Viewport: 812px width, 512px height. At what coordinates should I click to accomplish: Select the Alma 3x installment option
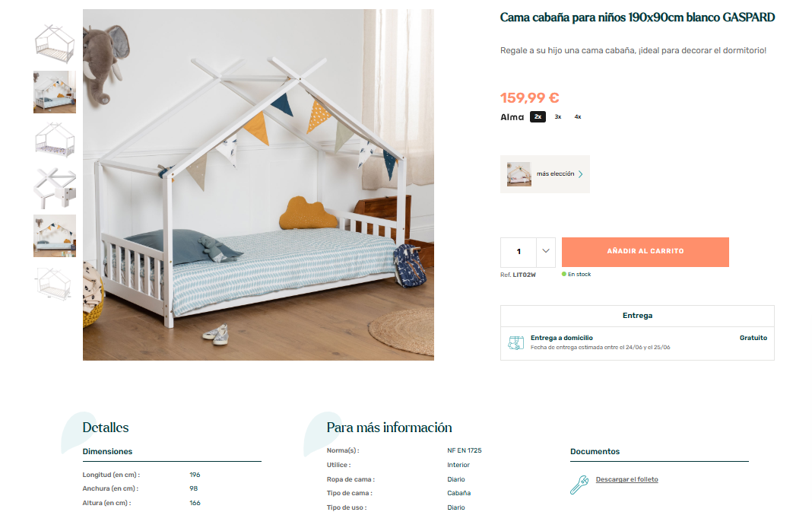pyautogui.click(x=558, y=117)
